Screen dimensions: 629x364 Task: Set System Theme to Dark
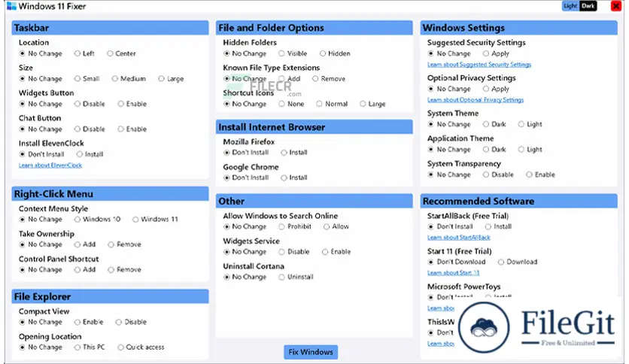pyautogui.click(x=494, y=124)
